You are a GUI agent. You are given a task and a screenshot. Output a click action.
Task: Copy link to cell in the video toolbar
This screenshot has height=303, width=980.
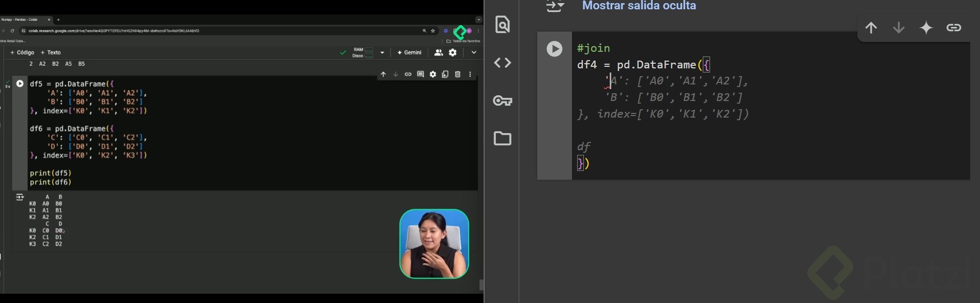(x=408, y=75)
